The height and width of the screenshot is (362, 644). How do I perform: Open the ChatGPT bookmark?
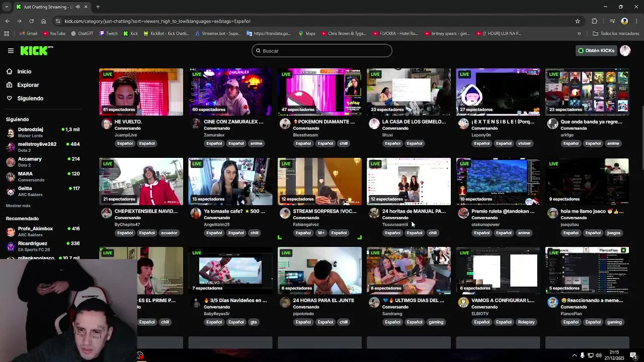82,34
